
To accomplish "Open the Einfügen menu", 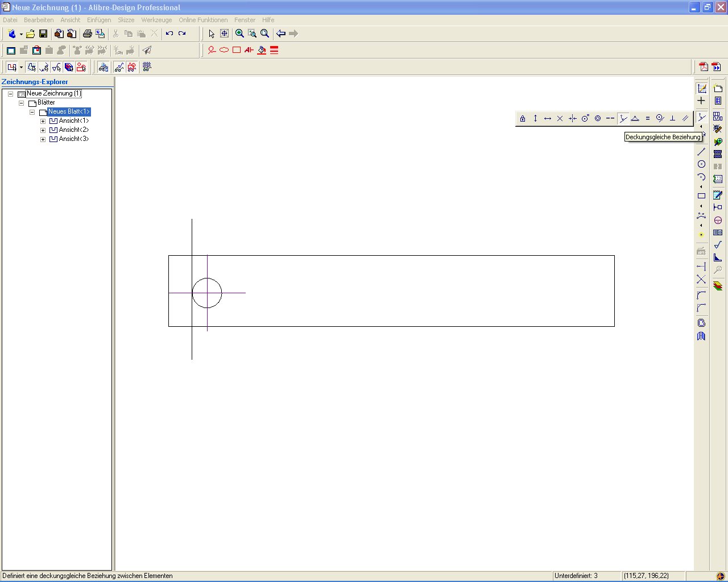I will 99,20.
